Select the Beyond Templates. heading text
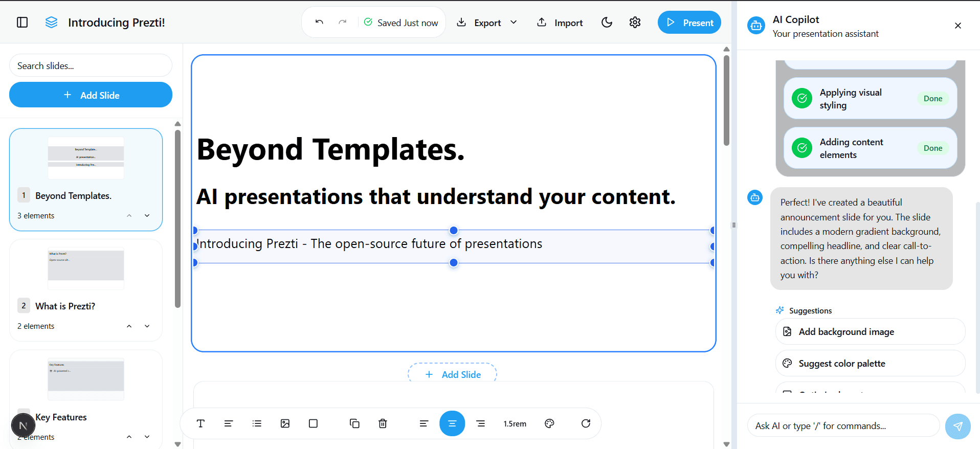The width and height of the screenshot is (980, 449). [330, 149]
